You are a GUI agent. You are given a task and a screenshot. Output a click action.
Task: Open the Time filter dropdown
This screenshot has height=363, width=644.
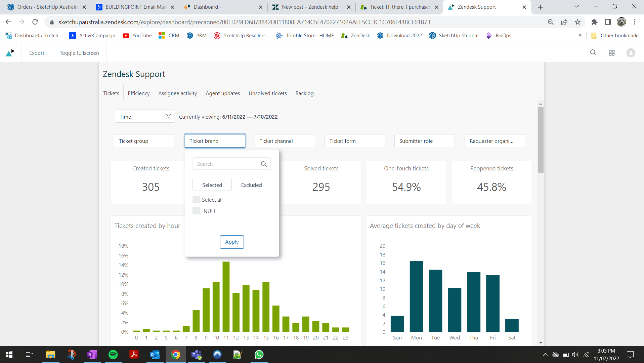click(x=144, y=117)
